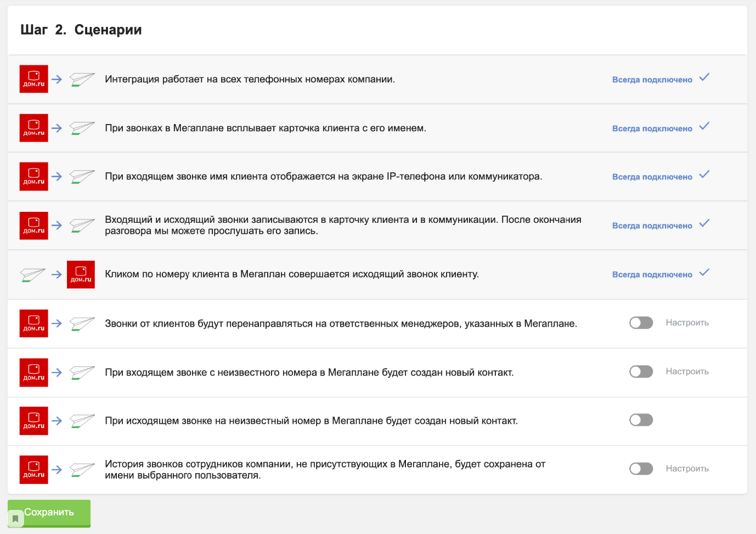Click 'Всегда подключено' in 'Входящий и исходящий звонки' row

[x=652, y=226]
